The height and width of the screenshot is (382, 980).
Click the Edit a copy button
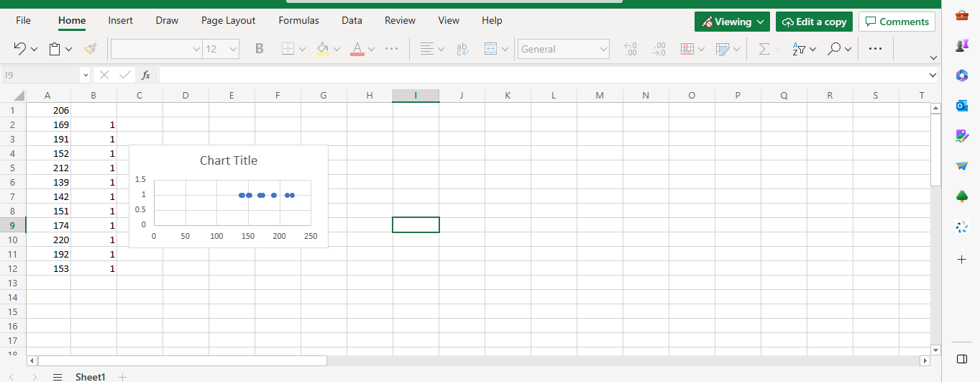point(814,22)
